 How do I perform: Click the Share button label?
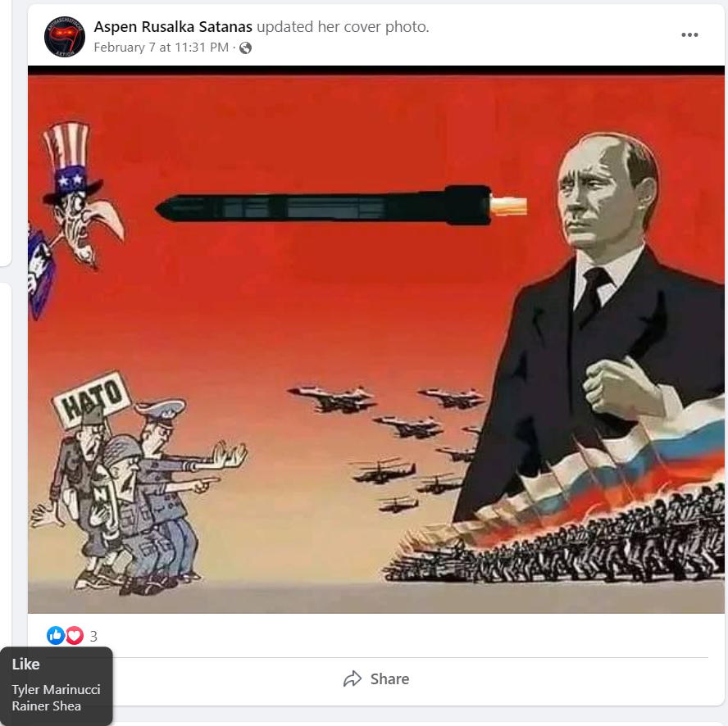[389, 679]
